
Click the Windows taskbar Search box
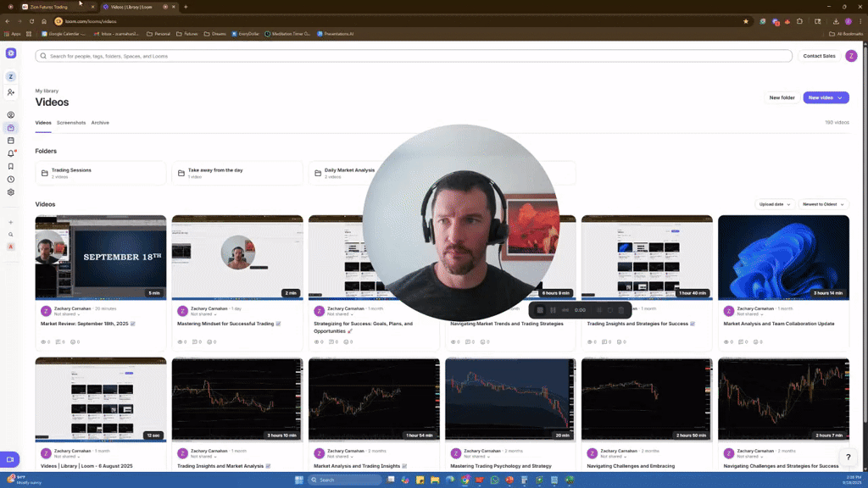coord(345,480)
